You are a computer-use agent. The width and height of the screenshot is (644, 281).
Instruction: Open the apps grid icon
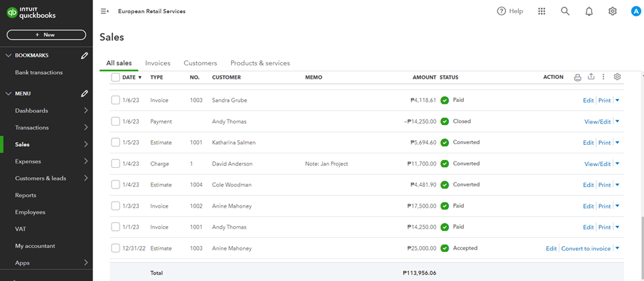tap(542, 11)
